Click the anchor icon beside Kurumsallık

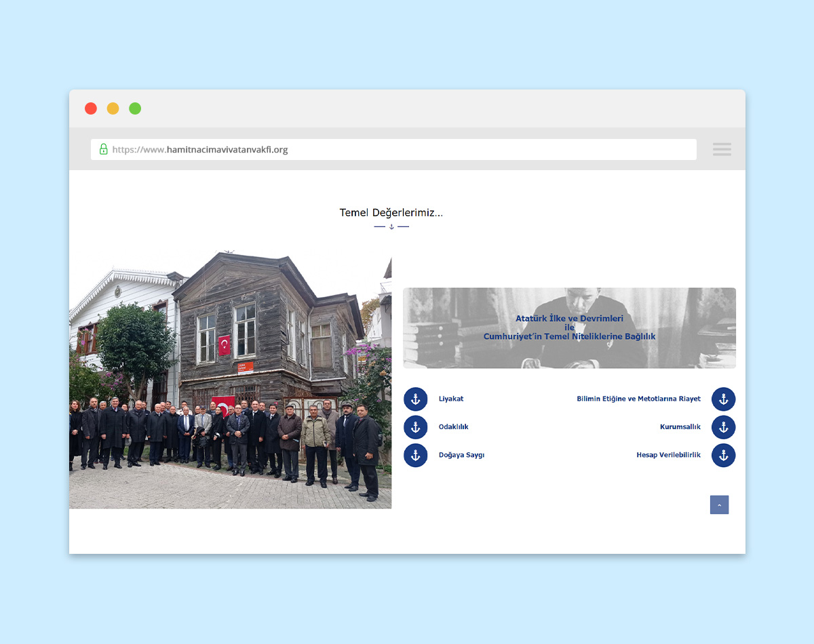723,427
